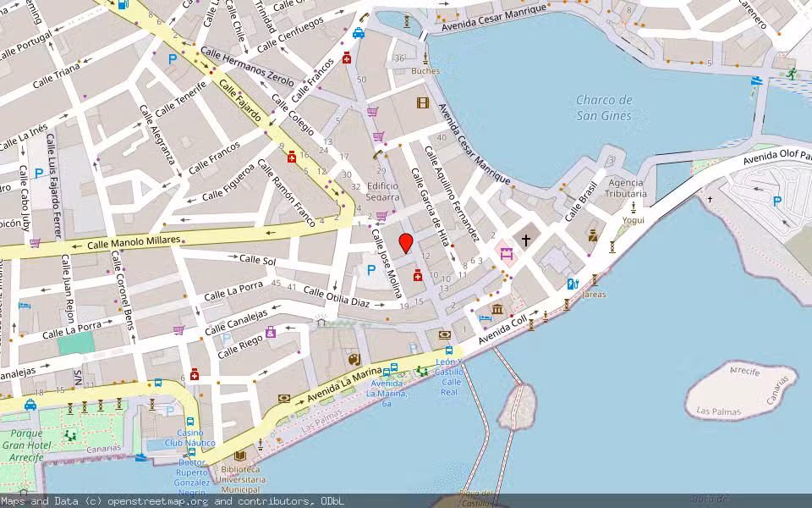
Task: Select the Calle Manolo Millares street label
Action: coord(134,243)
